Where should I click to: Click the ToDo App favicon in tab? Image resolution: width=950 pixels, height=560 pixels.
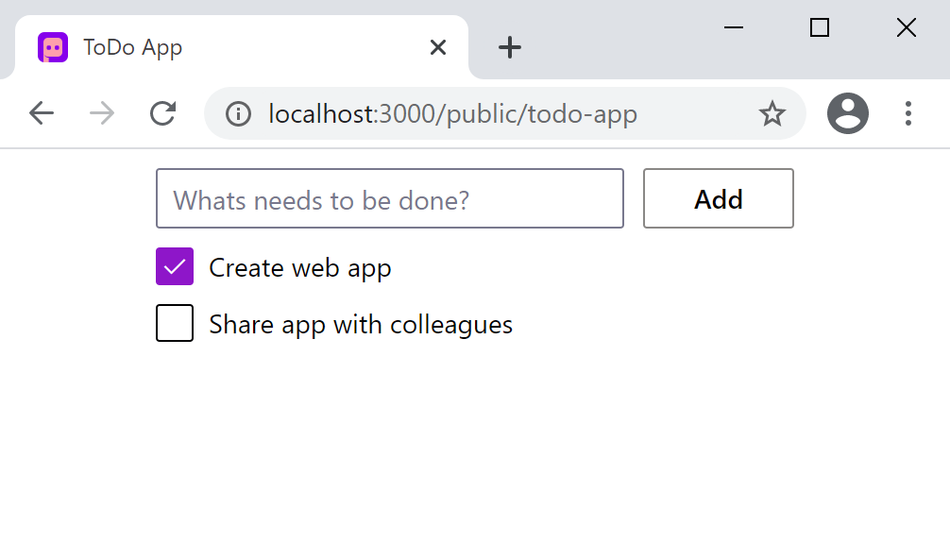pos(53,47)
